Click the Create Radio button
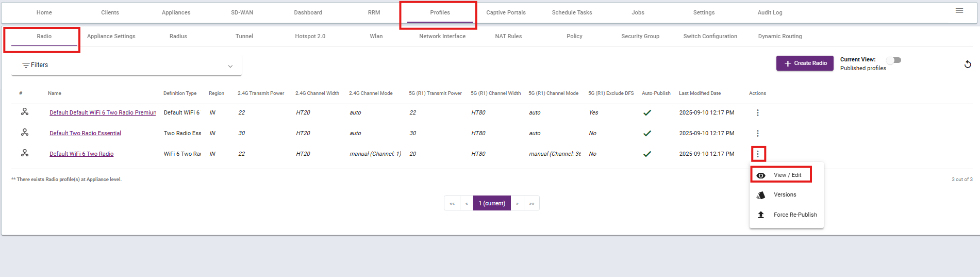Viewport: 980px width, 277px height. coord(805,63)
